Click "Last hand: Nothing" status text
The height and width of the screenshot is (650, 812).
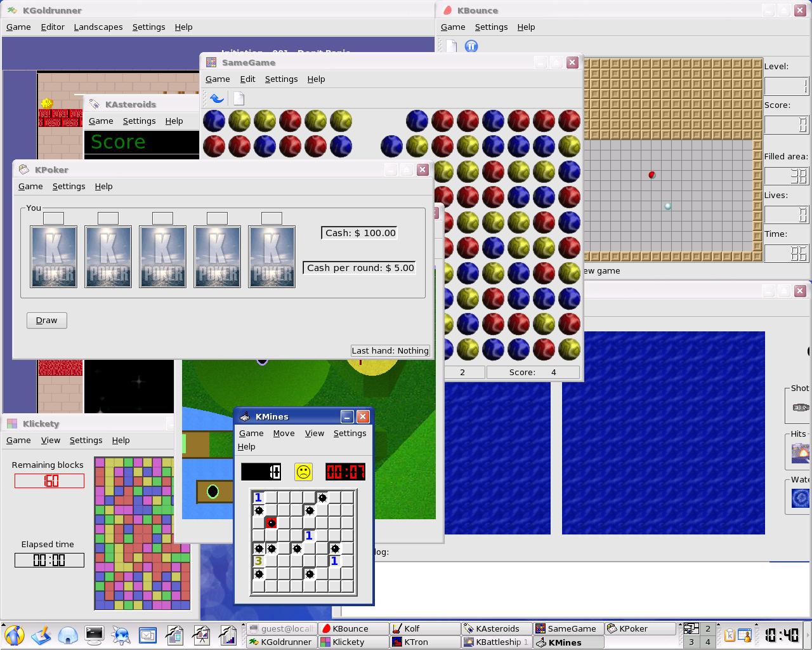click(390, 350)
